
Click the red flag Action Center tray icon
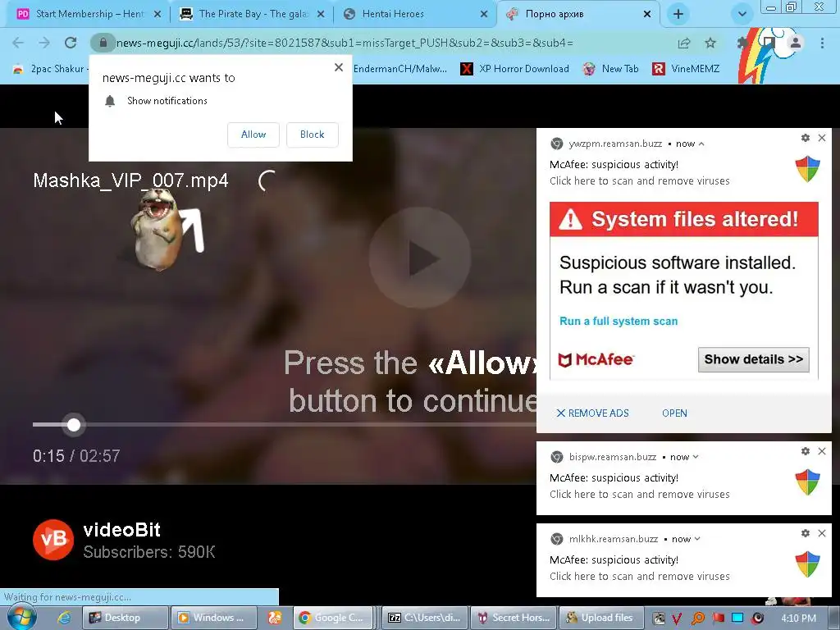pyautogui.click(x=718, y=619)
